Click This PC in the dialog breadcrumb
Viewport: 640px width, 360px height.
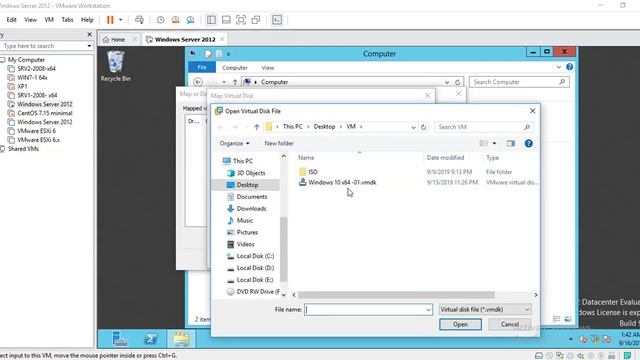pyautogui.click(x=293, y=127)
